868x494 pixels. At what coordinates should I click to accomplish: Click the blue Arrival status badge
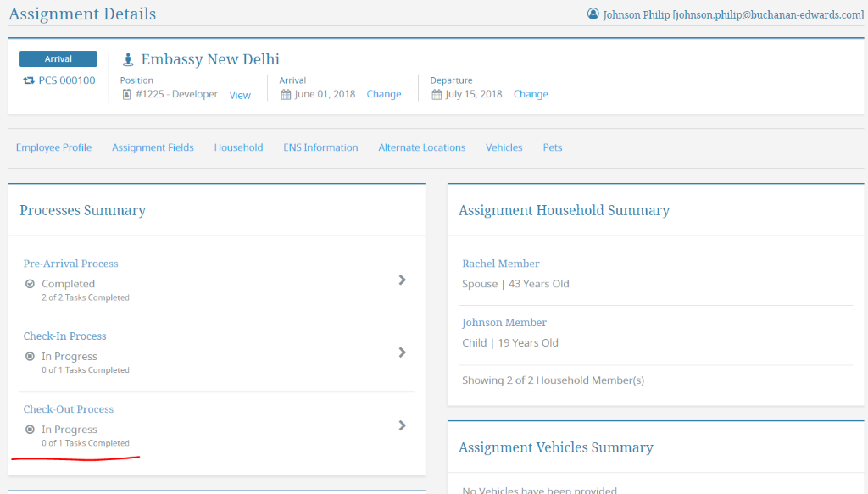pos(58,58)
